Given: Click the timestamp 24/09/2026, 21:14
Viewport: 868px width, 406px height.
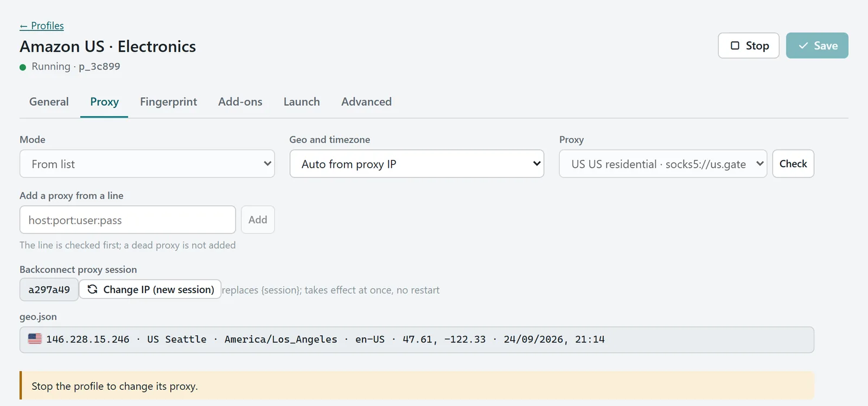Looking at the screenshot, I should pyautogui.click(x=554, y=339).
